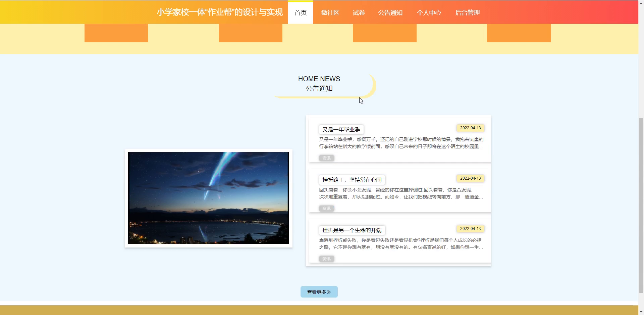Click the date badge of 挫折是另一个生命的开端
644x315 pixels.
coord(470,229)
